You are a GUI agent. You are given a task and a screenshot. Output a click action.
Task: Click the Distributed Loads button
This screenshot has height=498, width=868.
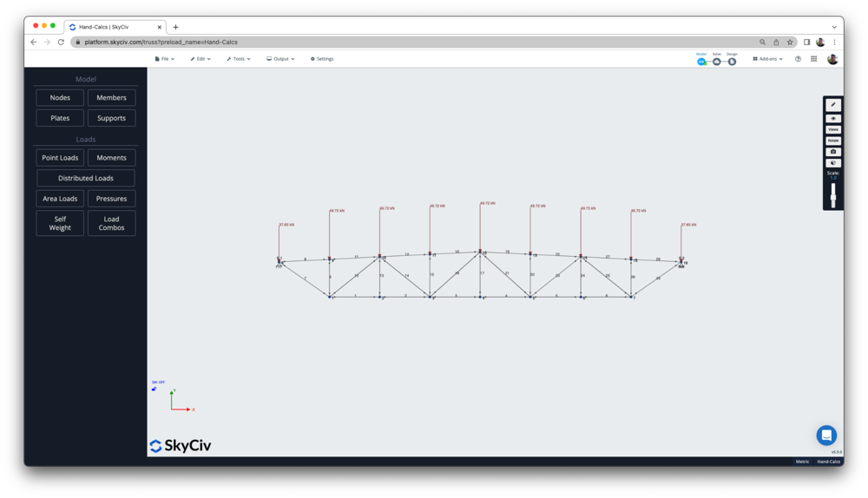(86, 178)
